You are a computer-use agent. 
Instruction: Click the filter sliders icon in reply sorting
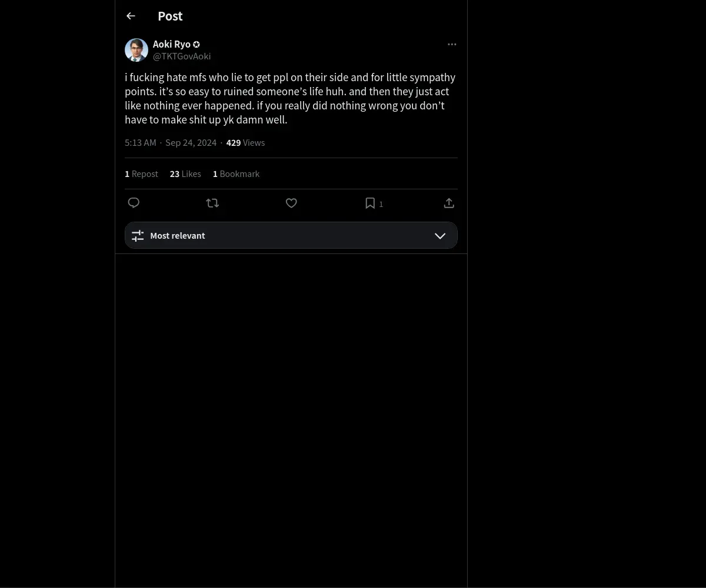click(x=138, y=236)
